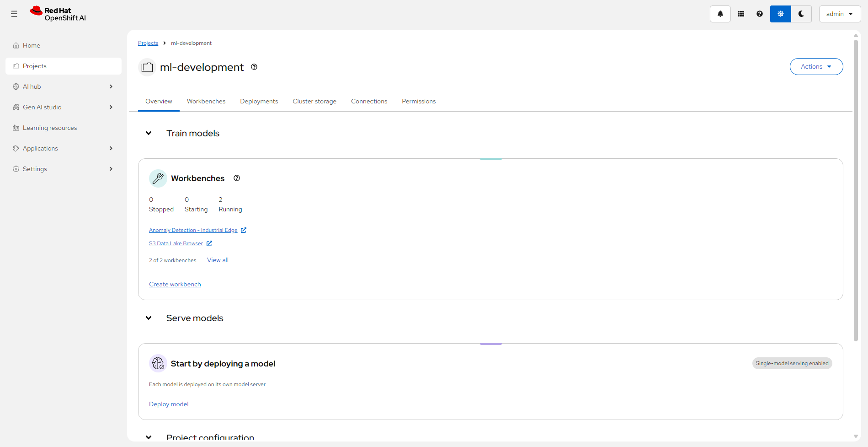This screenshot has width=868, height=447.
Task: Collapse the Train models section
Action: coord(149,133)
